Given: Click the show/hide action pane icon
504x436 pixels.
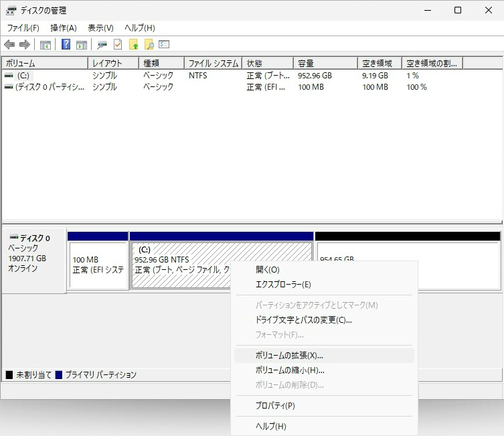Looking at the screenshot, I should click(82, 45).
